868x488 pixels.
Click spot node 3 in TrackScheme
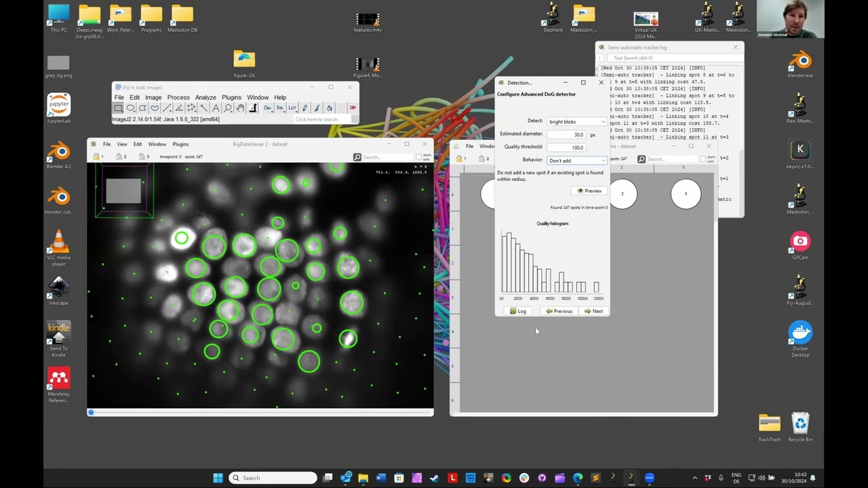pos(686,194)
